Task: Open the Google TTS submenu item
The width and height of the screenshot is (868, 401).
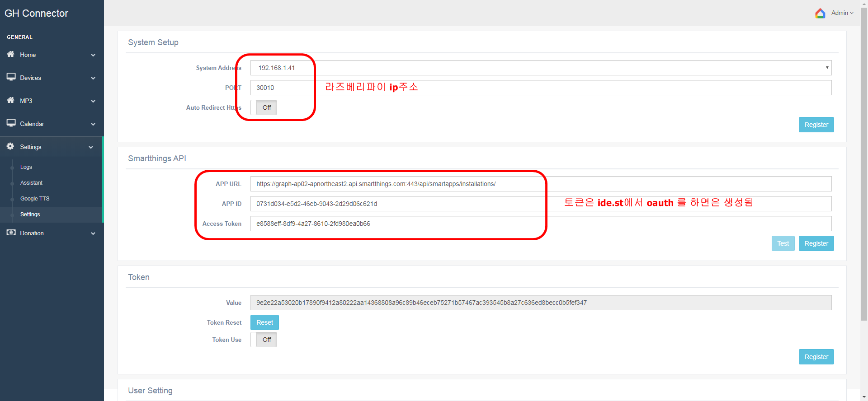Action: tap(35, 199)
